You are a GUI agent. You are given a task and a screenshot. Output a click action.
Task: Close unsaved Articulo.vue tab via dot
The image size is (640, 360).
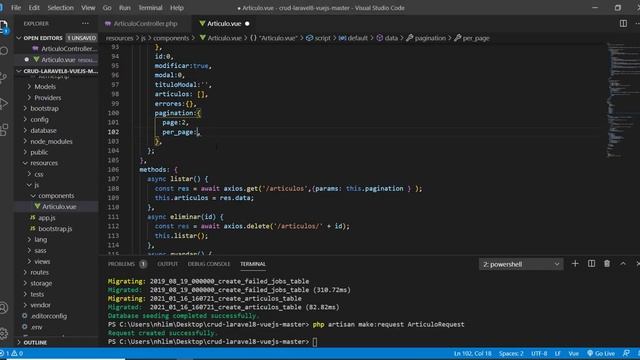(247, 24)
